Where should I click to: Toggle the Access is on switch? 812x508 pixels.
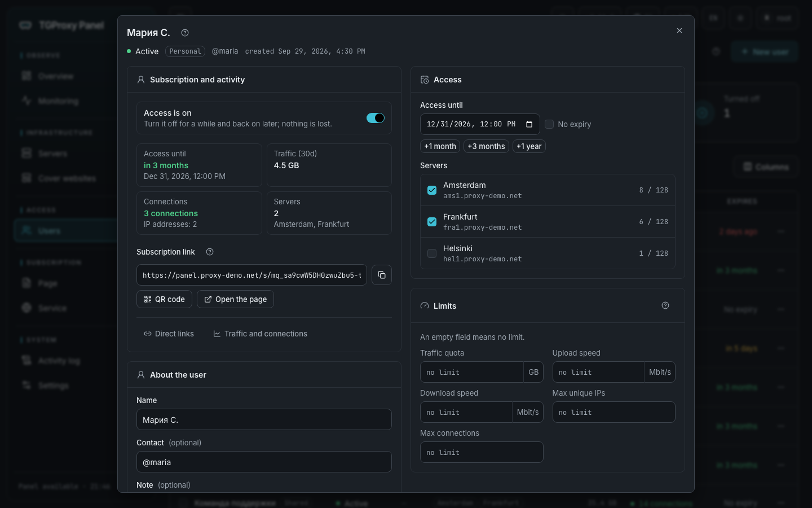376,118
